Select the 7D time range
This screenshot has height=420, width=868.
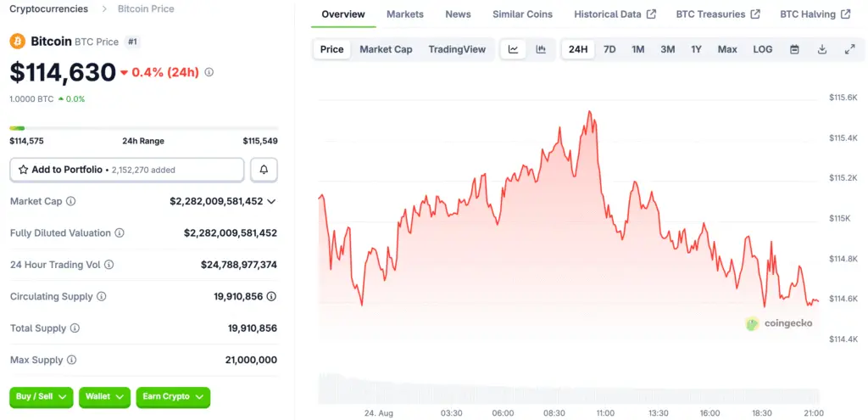coord(609,49)
